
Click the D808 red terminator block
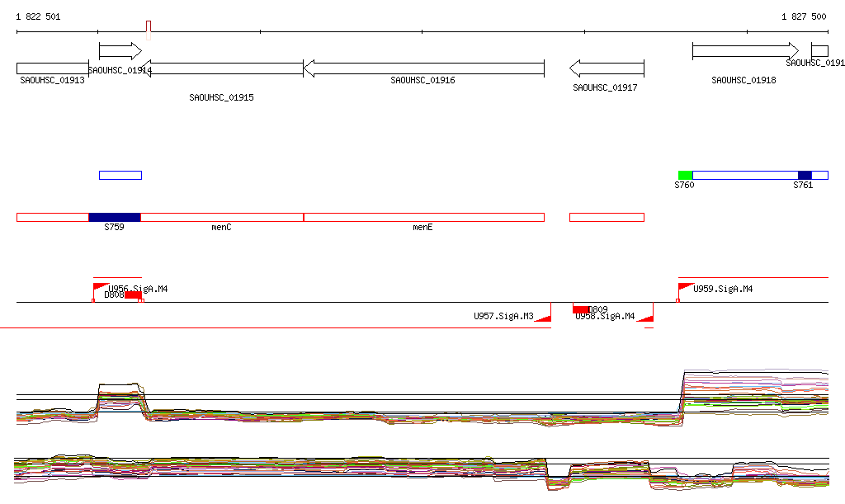click(133, 295)
